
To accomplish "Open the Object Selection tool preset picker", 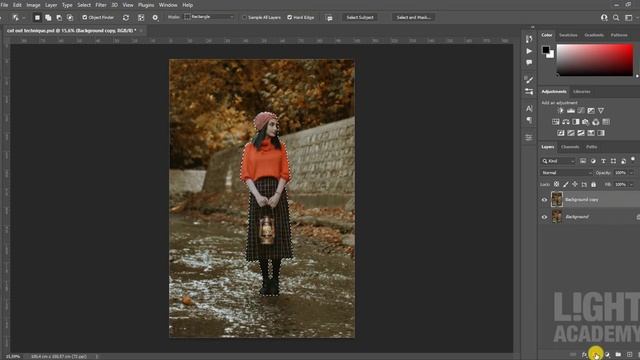I will point(18,18).
